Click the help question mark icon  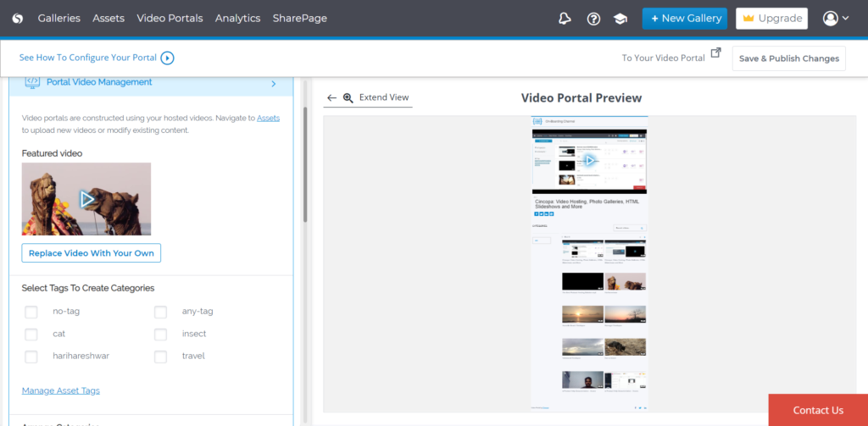pos(593,19)
